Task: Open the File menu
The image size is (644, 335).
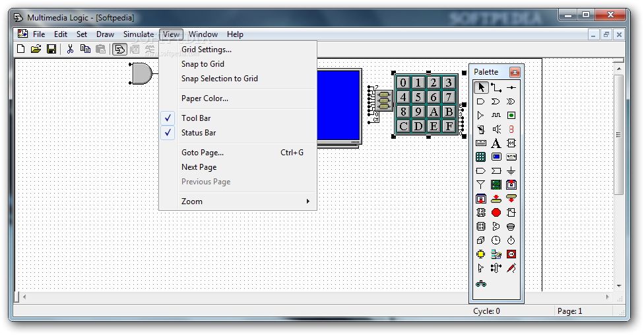Action: (x=39, y=34)
